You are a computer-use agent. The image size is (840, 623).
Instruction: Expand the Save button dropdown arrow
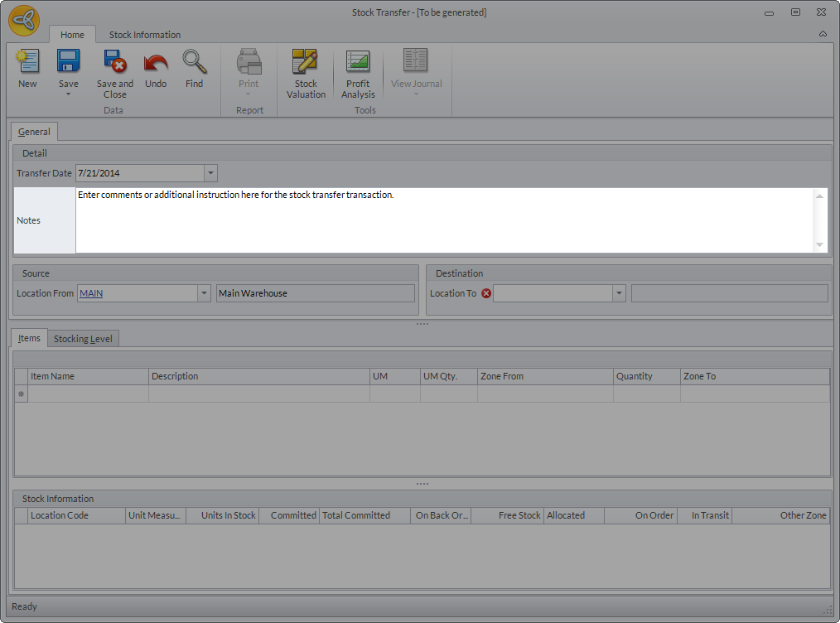(68, 94)
